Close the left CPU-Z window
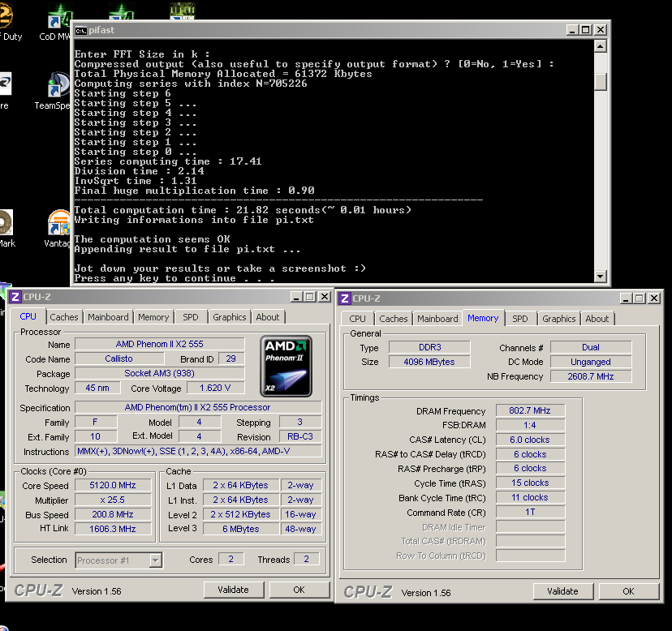Screen dimensions: 672x631 325,297
